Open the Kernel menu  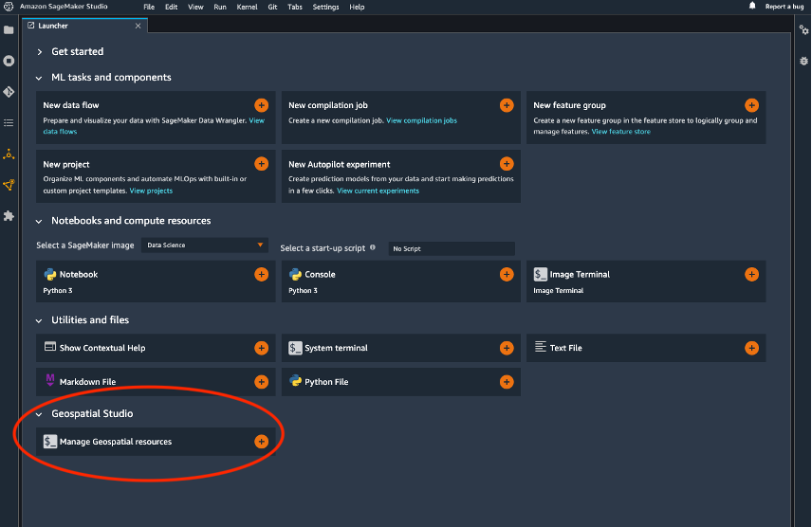pyautogui.click(x=247, y=7)
